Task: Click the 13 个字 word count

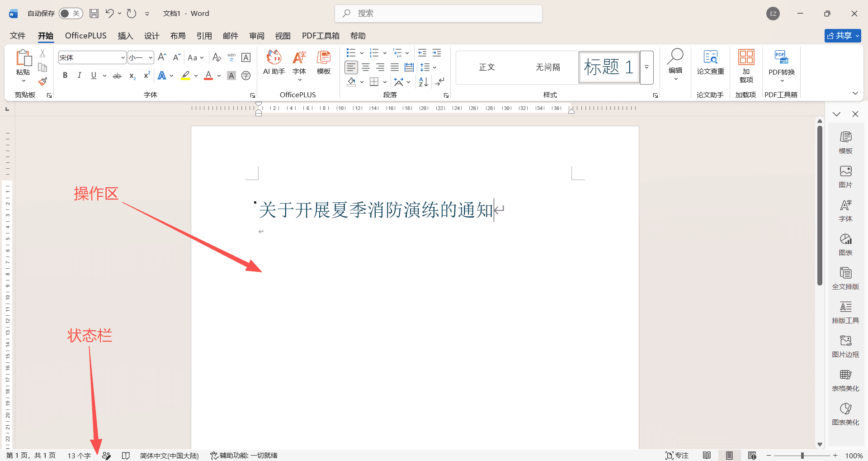Action: click(x=79, y=456)
